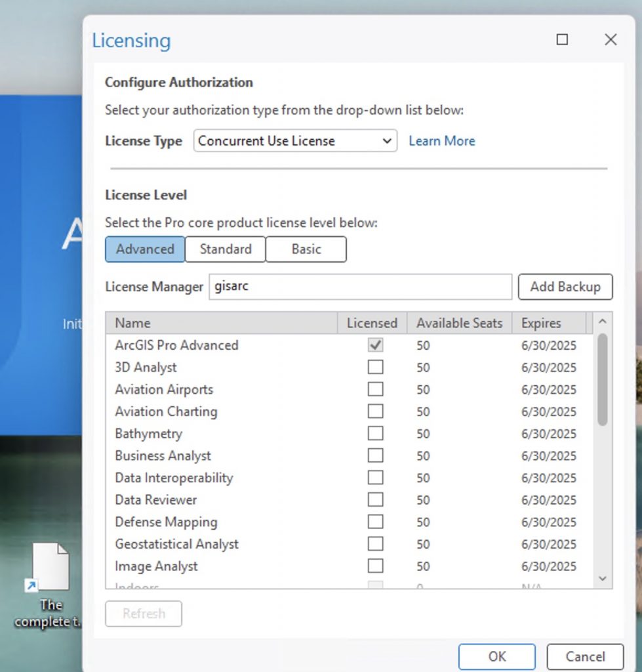Image resolution: width=642 pixels, height=672 pixels.
Task: Select the Aviation Charting row name
Action: (166, 411)
